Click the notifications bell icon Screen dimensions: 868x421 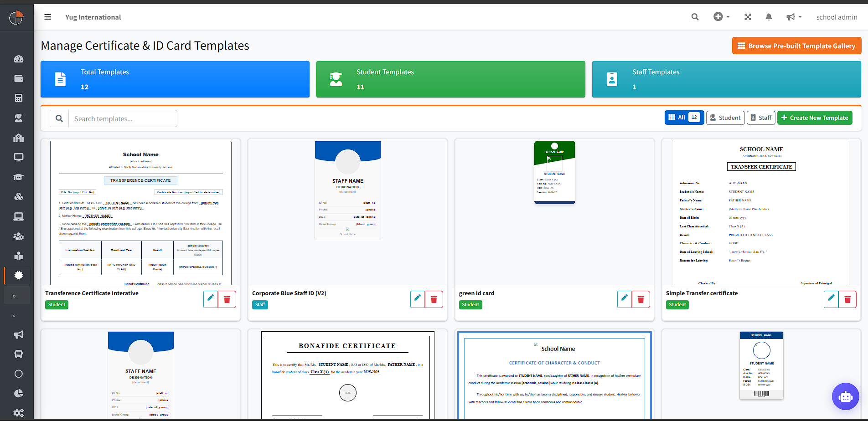(769, 17)
